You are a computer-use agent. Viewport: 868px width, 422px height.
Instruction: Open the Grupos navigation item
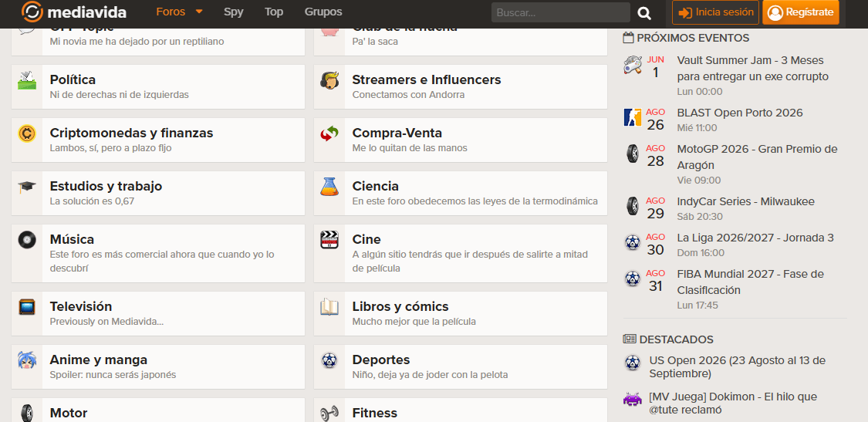tap(323, 12)
